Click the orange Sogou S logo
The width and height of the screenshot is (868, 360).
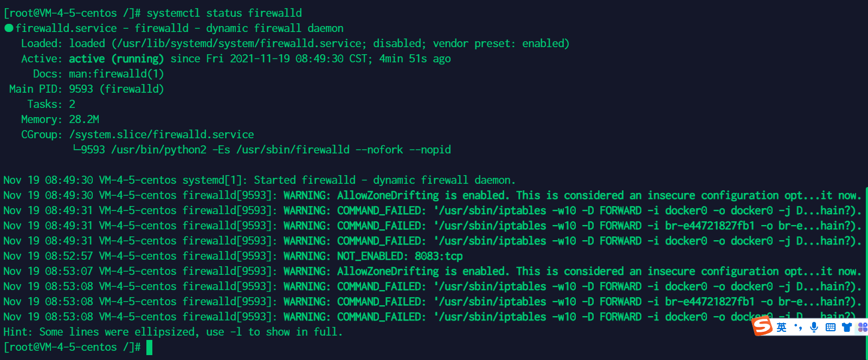pos(762,326)
